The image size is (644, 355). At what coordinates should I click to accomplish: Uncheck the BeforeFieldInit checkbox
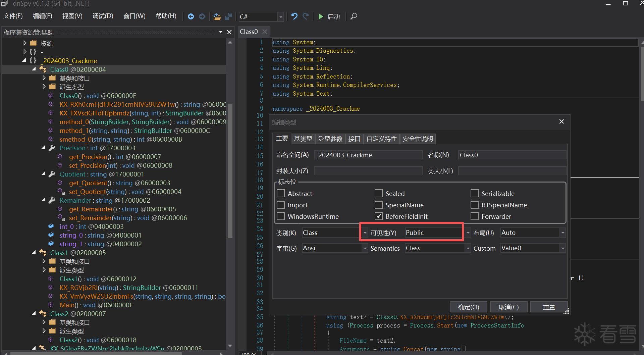(x=379, y=216)
